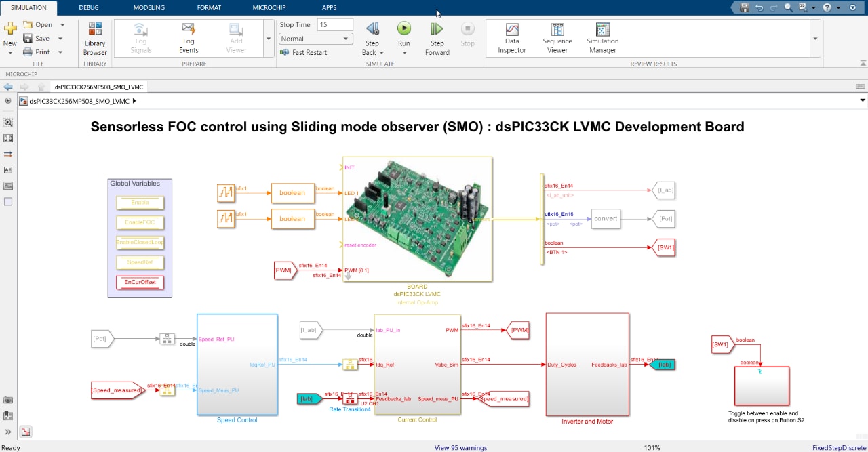Open the Data Inspector

[512, 38]
